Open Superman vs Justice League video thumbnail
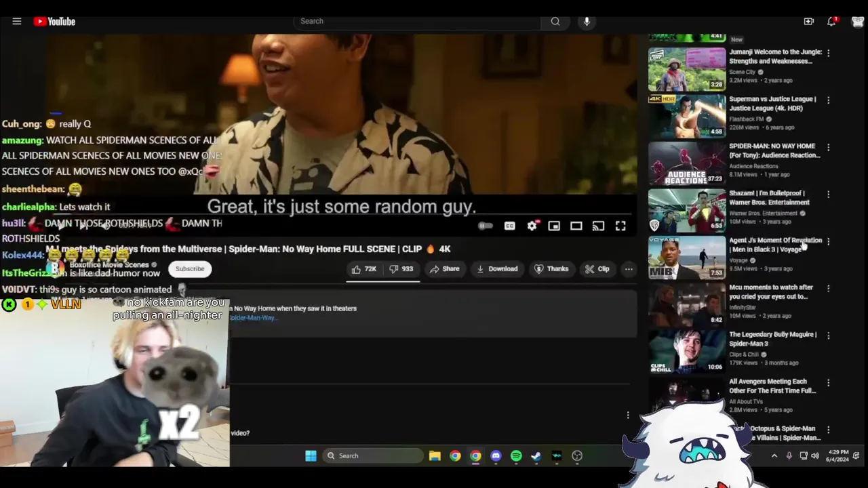This screenshot has height=488, width=868. 687,117
